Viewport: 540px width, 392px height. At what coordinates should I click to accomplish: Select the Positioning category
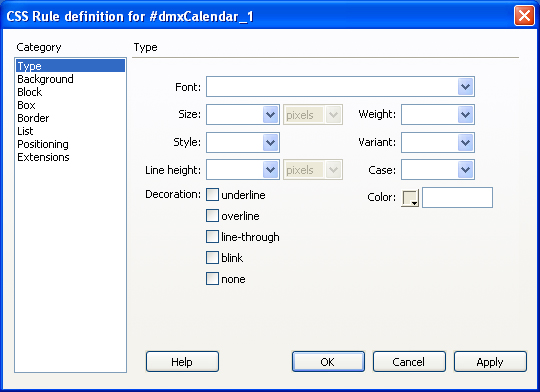coord(43,144)
